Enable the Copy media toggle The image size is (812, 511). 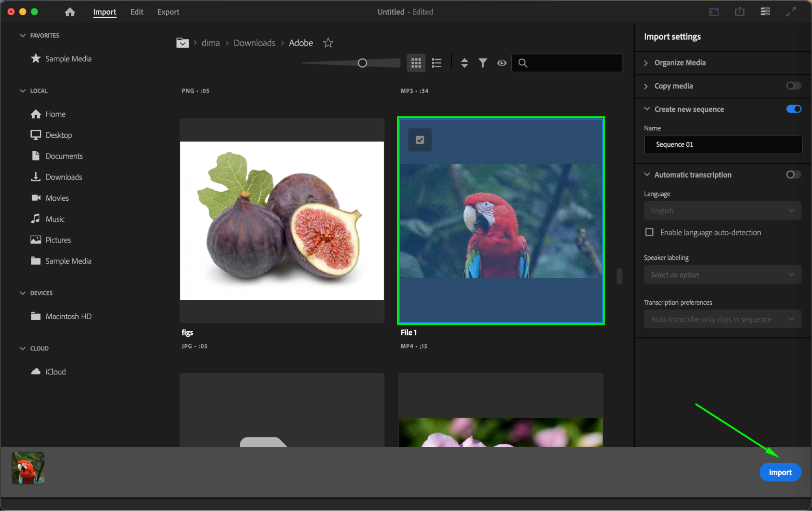click(x=793, y=86)
